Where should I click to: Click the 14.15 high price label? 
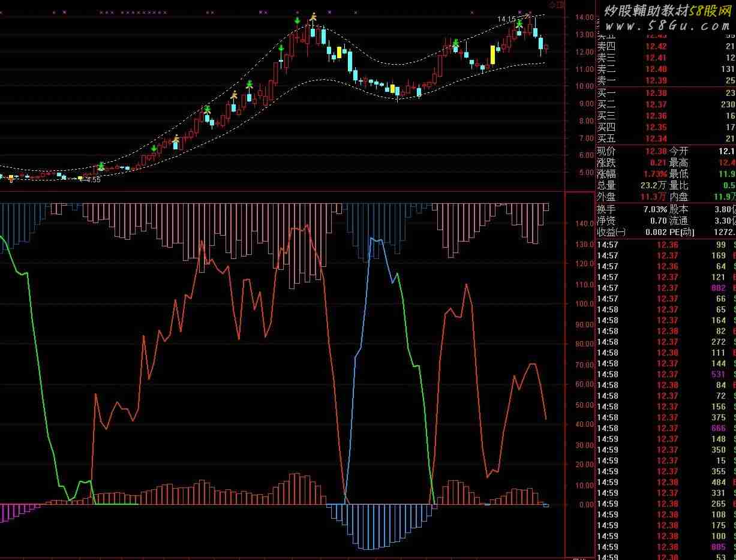[x=506, y=19]
